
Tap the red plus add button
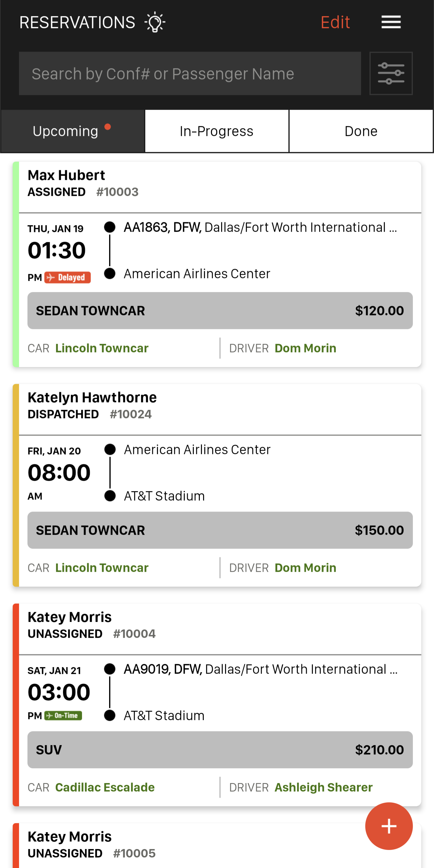coord(388,826)
